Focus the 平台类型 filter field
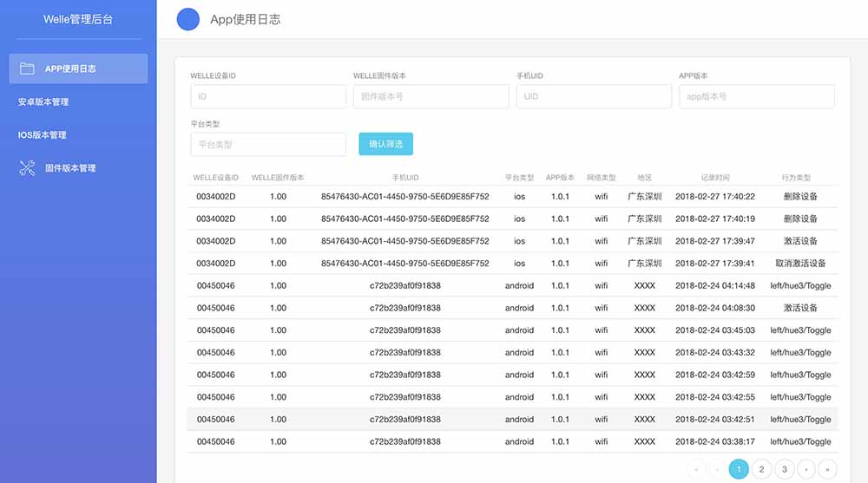 pos(267,144)
